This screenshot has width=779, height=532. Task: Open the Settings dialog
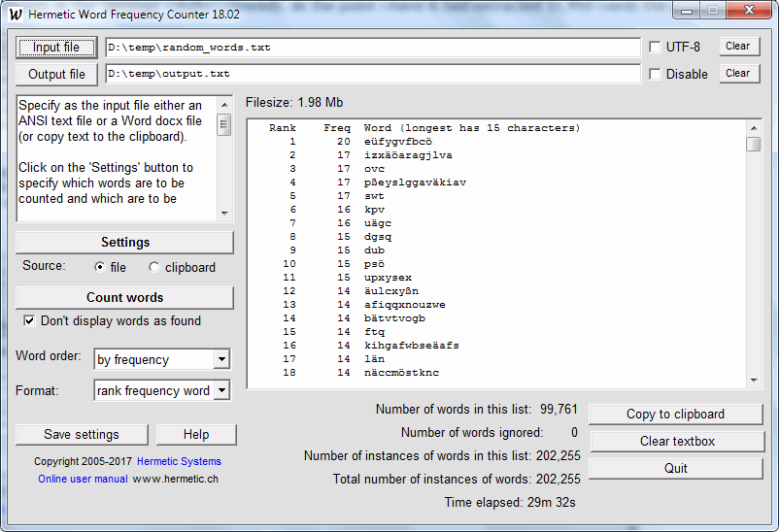point(124,243)
